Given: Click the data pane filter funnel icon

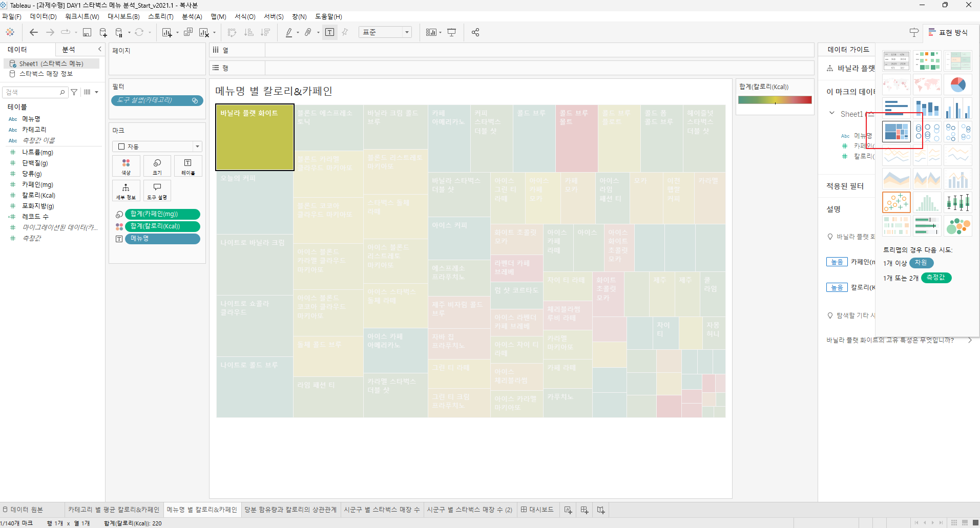Looking at the screenshot, I should click(x=74, y=92).
